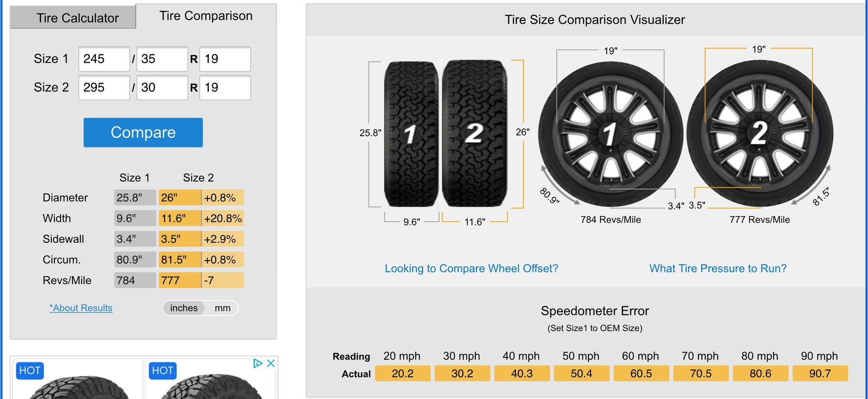This screenshot has width=868, height=399.
Task: Click the Size 1 aspect ratio field showing 35
Action: 162,59
